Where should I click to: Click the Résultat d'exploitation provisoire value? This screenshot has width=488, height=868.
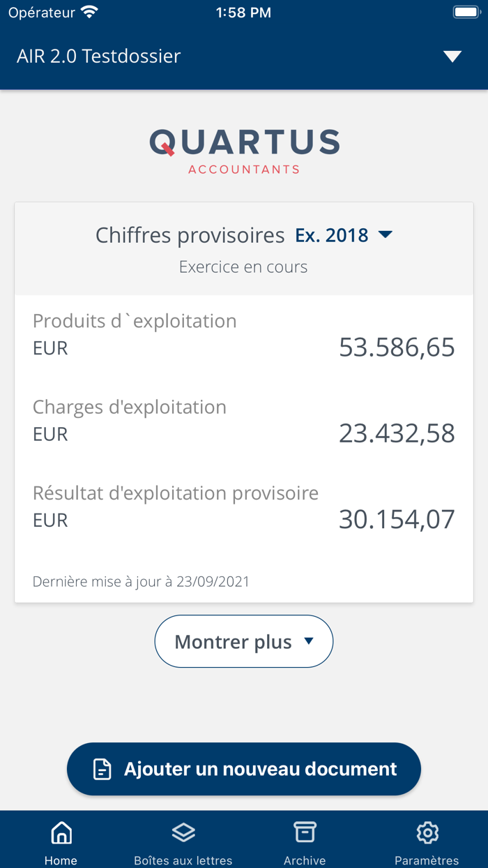click(397, 519)
